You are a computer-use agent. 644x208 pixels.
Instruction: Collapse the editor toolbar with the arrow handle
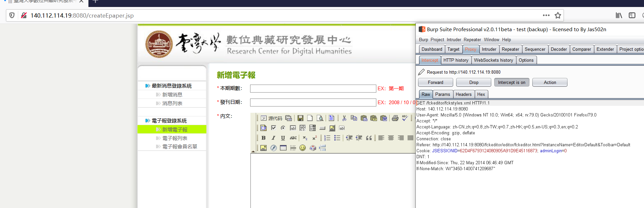(x=253, y=152)
